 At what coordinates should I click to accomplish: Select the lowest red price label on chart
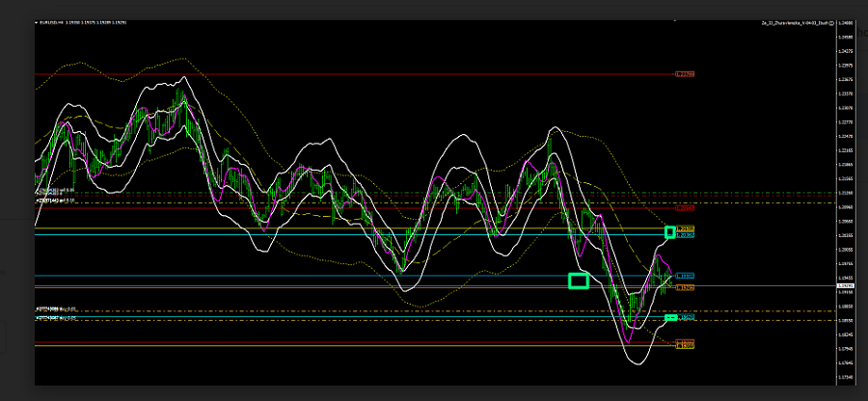685,342
